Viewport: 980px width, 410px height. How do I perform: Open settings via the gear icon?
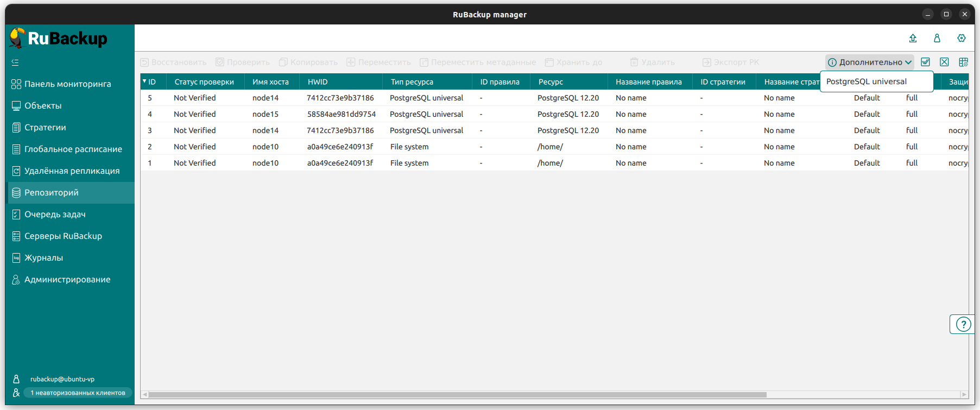point(962,38)
